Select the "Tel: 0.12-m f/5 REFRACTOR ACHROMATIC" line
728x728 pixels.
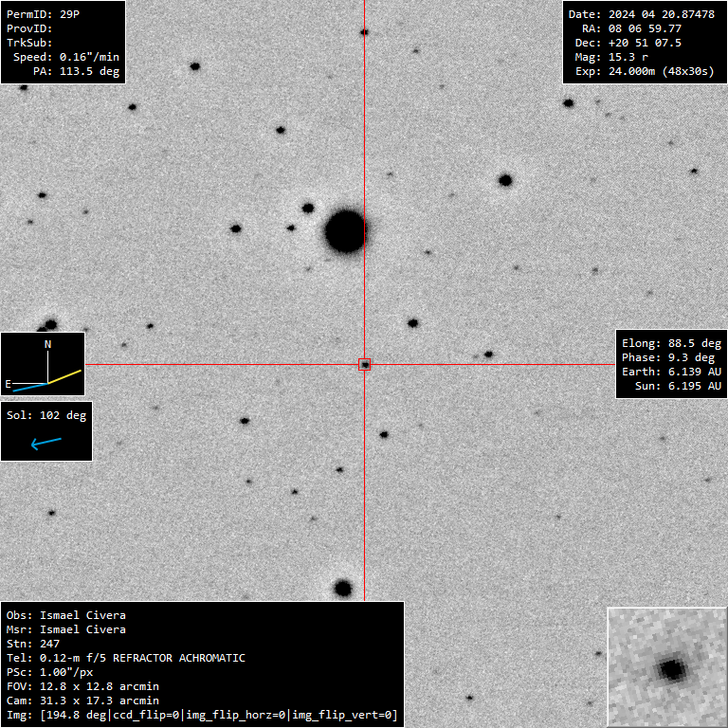(x=126, y=659)
